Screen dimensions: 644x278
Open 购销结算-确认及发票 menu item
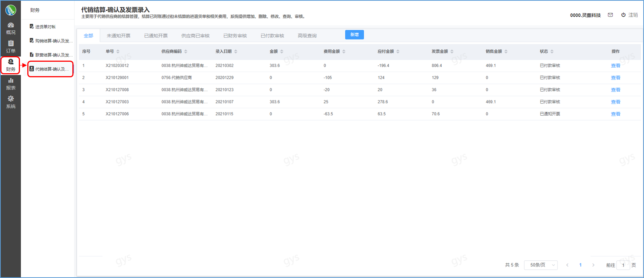pos(51,41)
